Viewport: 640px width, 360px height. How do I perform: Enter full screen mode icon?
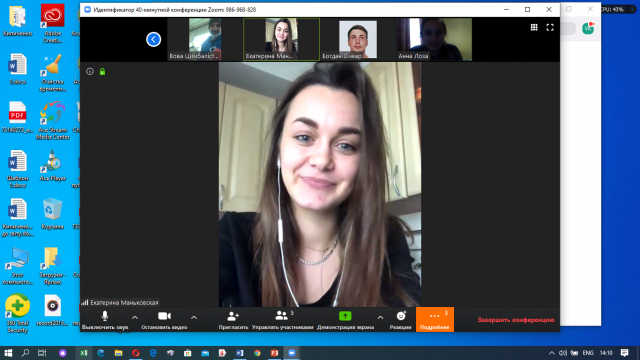pyautogui.click(x=550, y=27)
